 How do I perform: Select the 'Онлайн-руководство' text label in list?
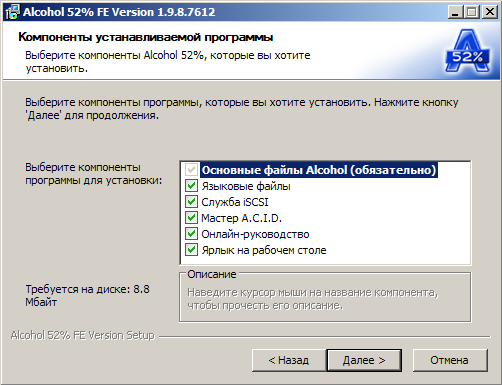(x=255, y=234)
